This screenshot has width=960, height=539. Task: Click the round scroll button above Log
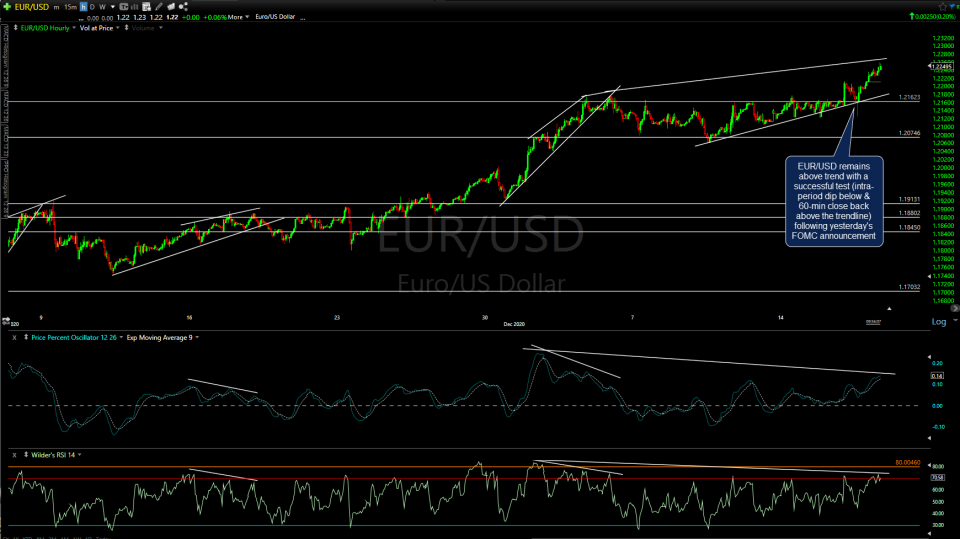[954, 309]
